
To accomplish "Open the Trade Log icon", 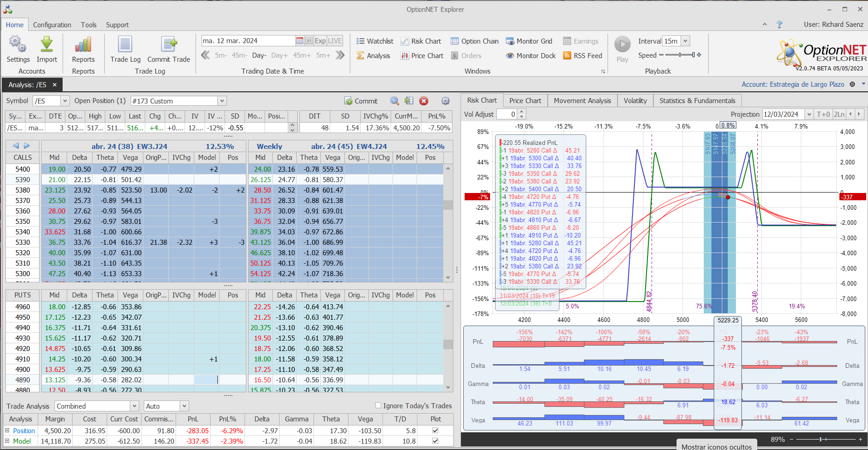I will pos(125,45).
